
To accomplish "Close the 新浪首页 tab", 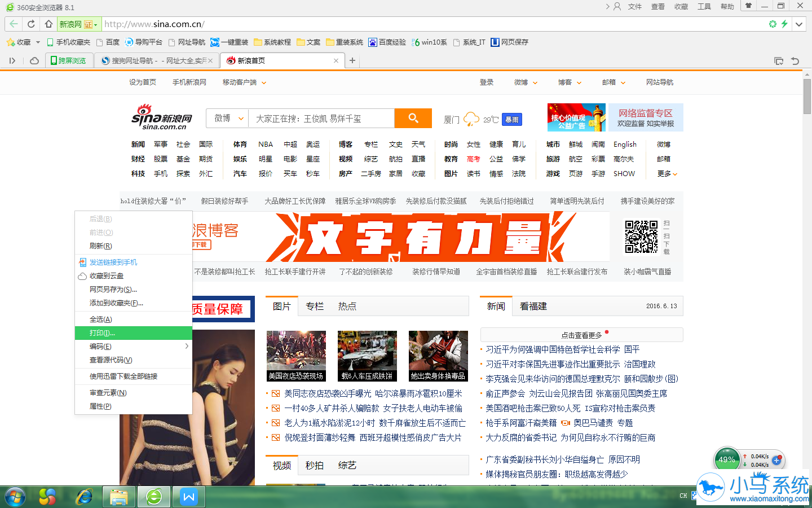I will coord(336,60).
